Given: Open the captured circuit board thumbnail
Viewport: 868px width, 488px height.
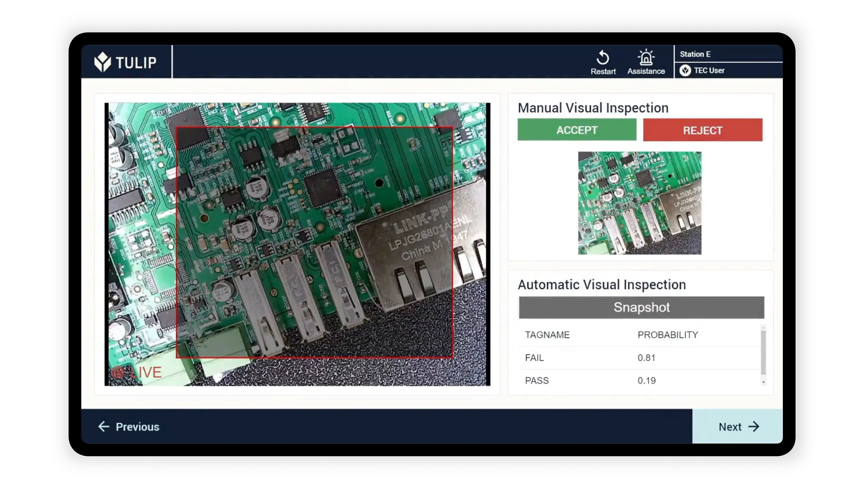Looking at the screenshot, I should coord(639,203).
